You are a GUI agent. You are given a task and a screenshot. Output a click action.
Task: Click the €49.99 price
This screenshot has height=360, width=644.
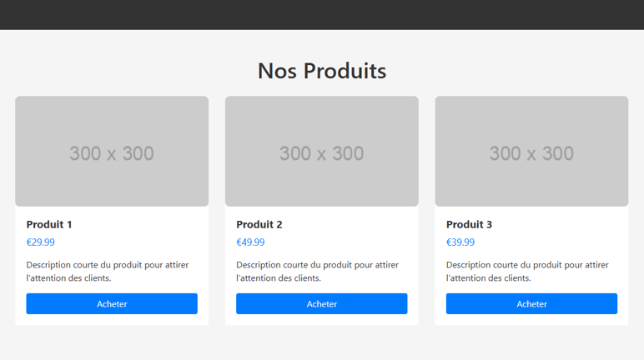click(250, 242)
